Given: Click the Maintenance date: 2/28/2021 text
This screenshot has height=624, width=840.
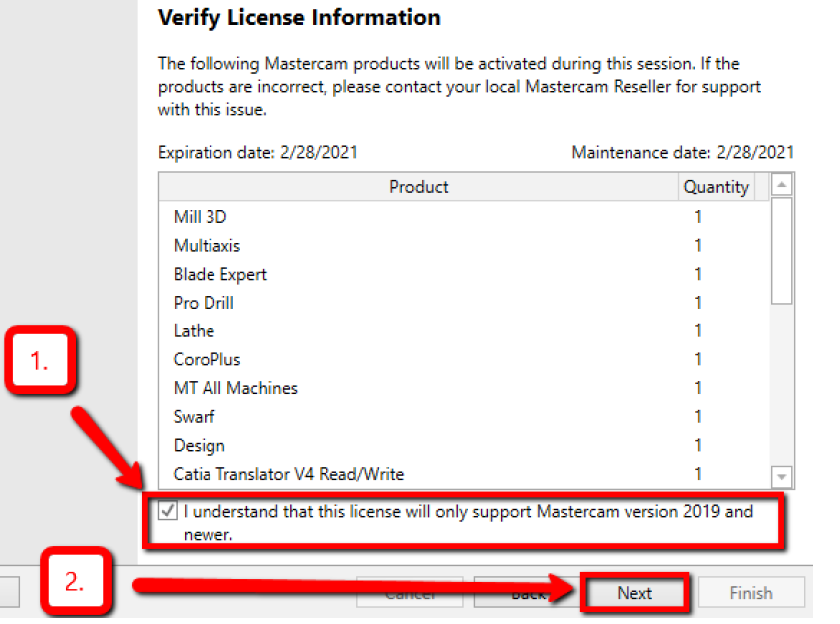Looking at the screenshot, I should tap(682, 152).
